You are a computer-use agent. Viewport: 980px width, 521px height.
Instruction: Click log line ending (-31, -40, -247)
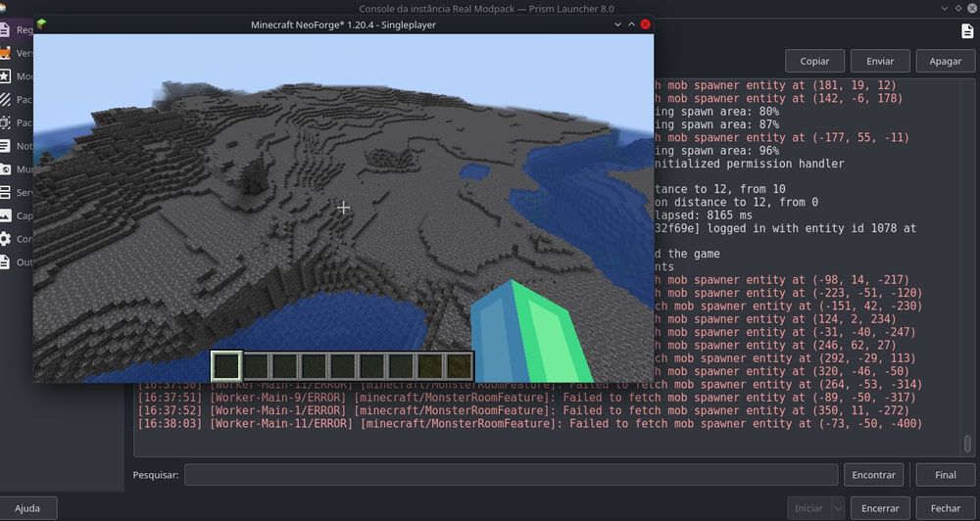click(785, 332)
